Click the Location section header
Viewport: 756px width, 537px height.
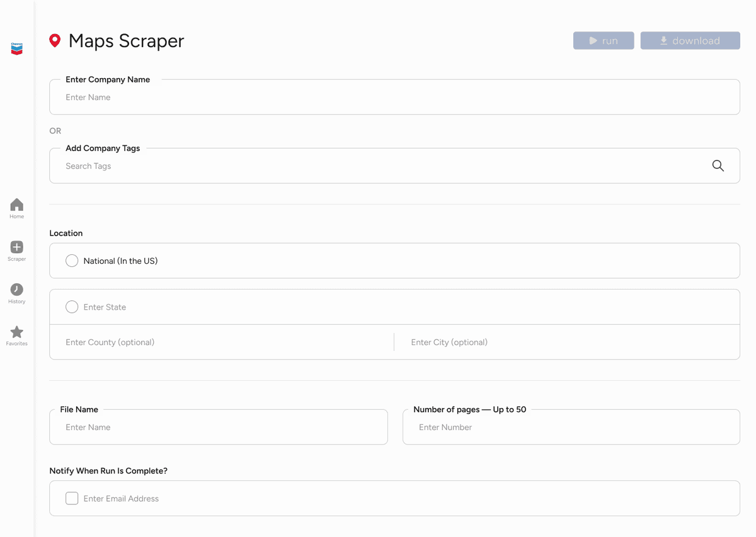(x=66, y=233)
